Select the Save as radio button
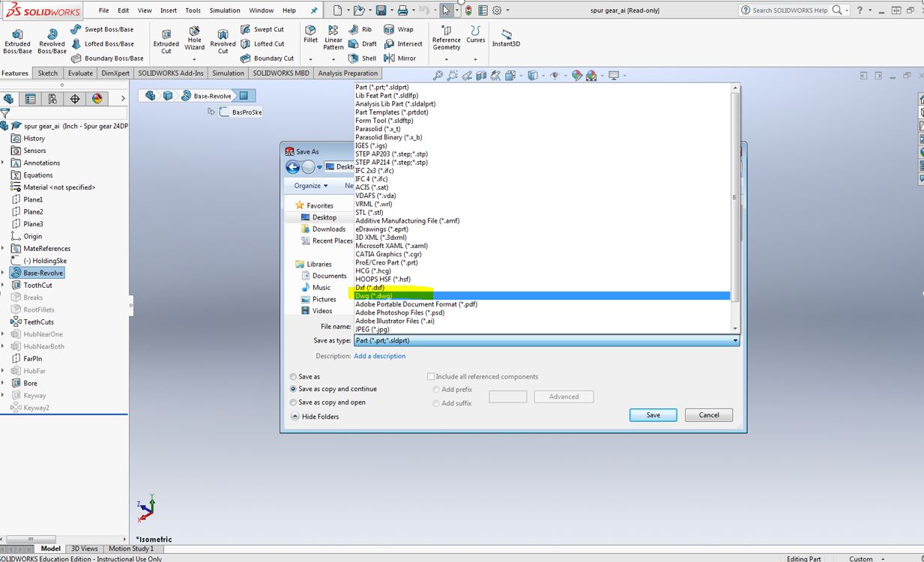 [x=293, y=377]
